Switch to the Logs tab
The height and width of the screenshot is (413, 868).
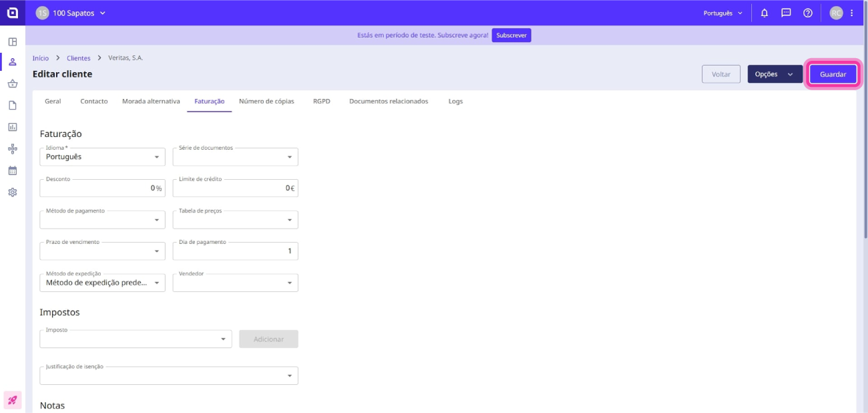coord(455,102)
